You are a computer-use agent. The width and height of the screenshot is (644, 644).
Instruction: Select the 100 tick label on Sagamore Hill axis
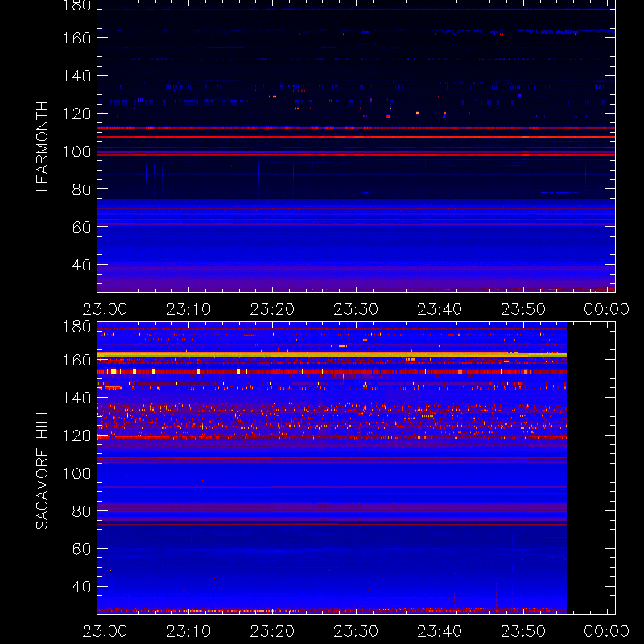(76, 473)
